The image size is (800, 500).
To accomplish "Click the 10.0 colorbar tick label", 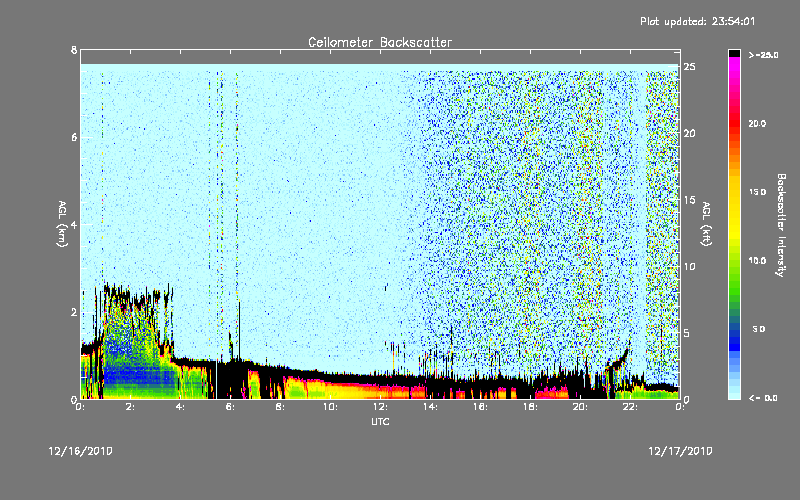I will pos(757,261).
